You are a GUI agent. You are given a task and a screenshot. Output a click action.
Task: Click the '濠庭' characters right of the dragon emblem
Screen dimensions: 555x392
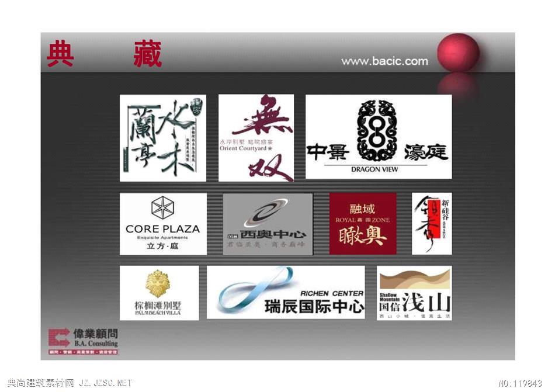pyautogui.click(x=426, y=152)
